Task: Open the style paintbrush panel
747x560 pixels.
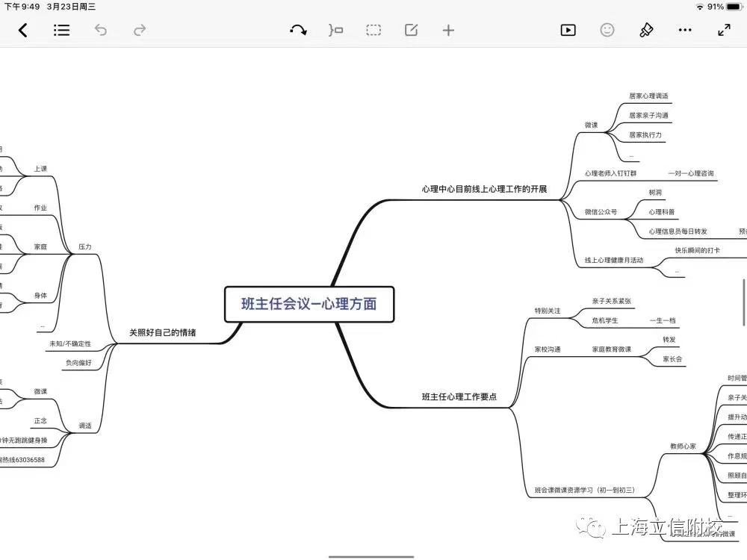Action: pyautogui.click(x=646, y=30)
